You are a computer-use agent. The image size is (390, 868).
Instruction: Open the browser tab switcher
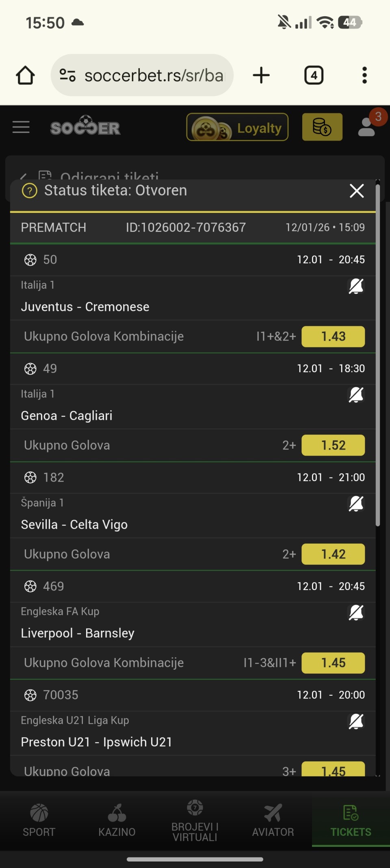[314, 76]
